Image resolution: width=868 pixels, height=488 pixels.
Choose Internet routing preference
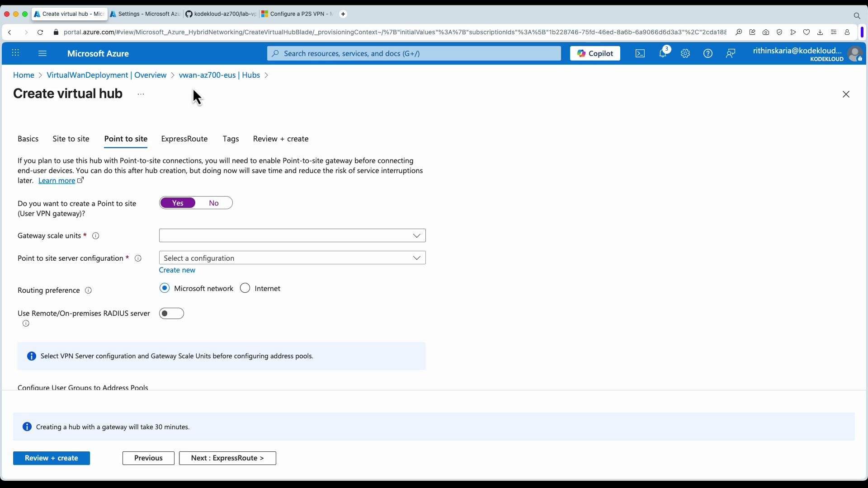pyautogui.click(x=245, y=288)
